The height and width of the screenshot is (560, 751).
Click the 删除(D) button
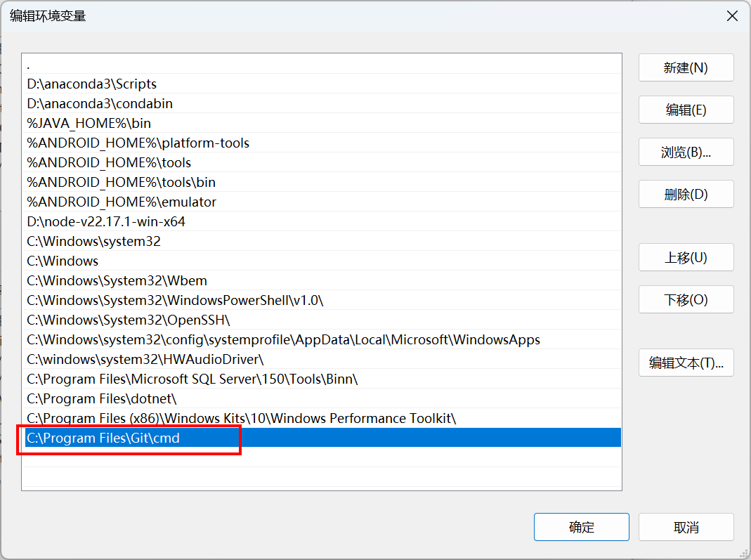686,194
